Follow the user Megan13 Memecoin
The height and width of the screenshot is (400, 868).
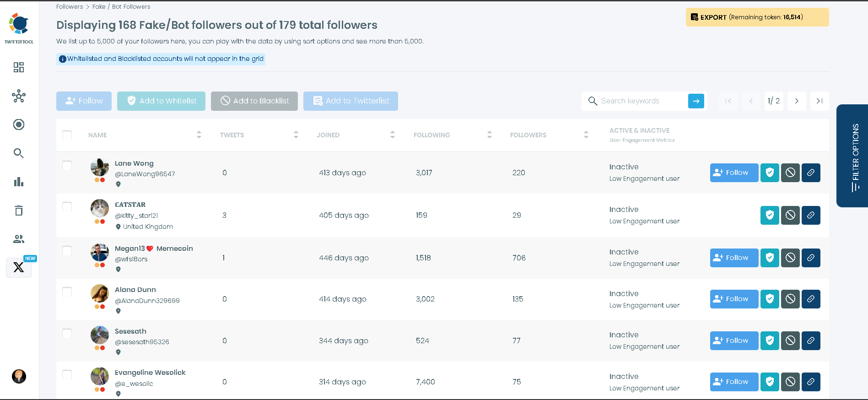[734, 258]
